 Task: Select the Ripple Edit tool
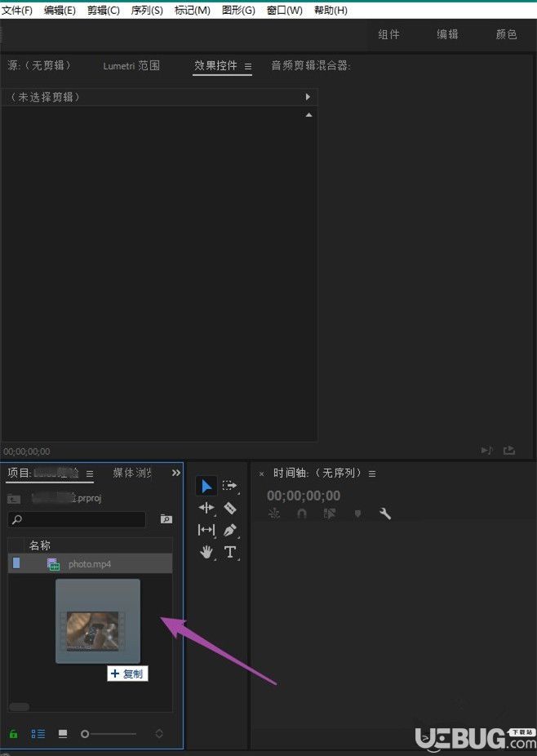[x=206, y=508]
